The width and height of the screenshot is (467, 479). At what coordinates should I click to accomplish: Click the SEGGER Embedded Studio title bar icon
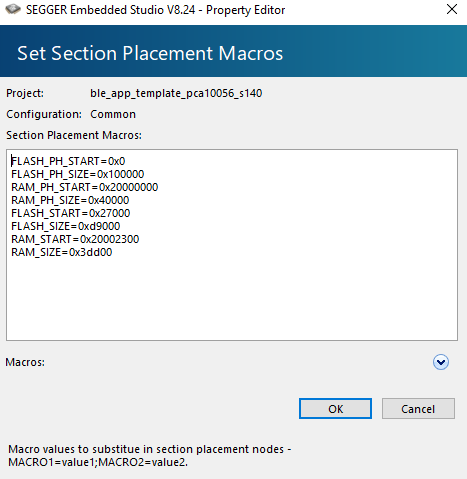13,9
